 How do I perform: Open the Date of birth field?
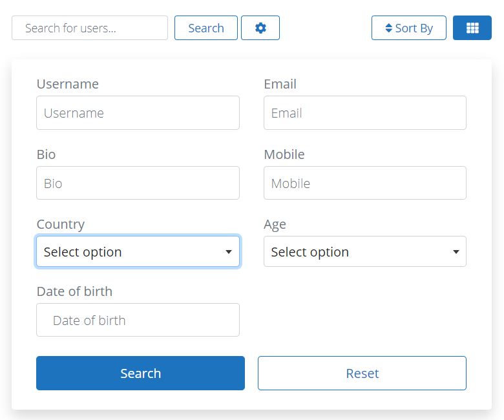pos(138,320)
